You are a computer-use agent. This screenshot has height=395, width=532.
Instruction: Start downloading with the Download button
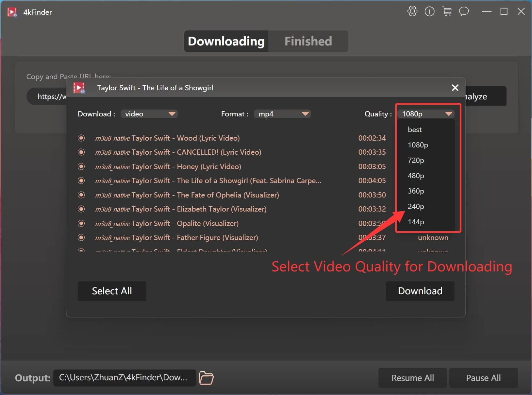tap(420, 291)
